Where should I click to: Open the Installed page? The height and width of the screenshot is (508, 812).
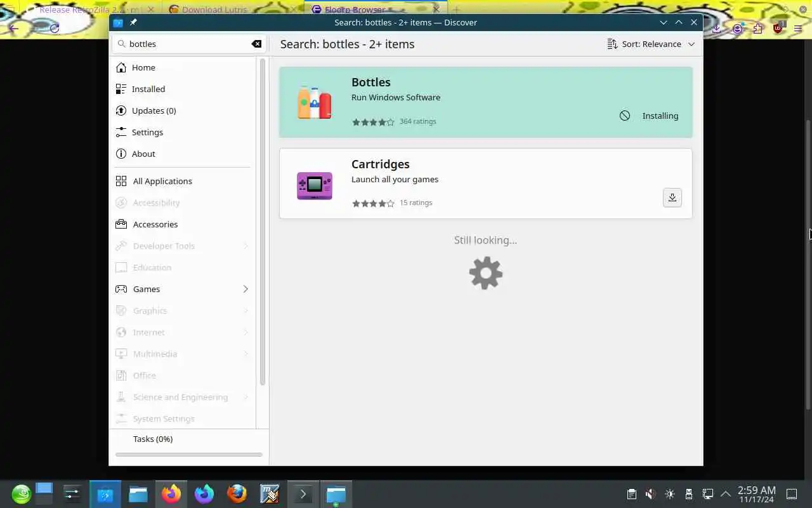[x=183, y=89]
